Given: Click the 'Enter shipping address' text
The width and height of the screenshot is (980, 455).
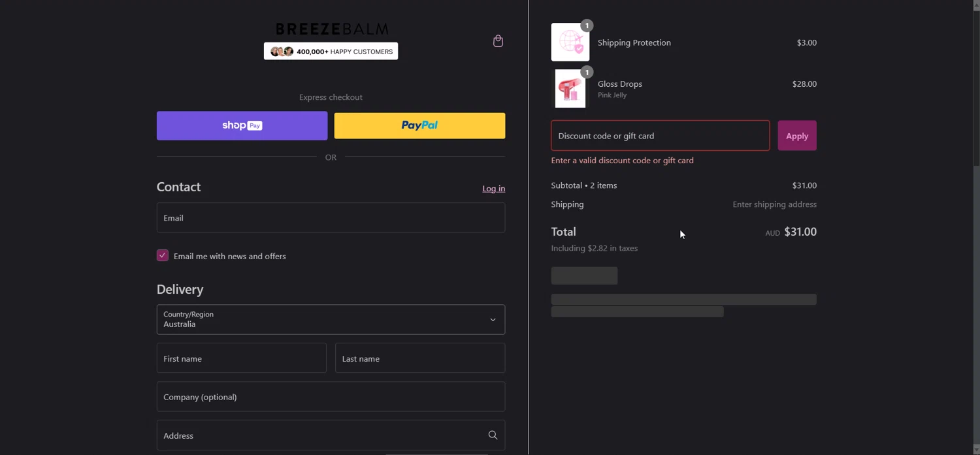Looking at the screenshot, I should pyautogui.click(x=774, y=204).
